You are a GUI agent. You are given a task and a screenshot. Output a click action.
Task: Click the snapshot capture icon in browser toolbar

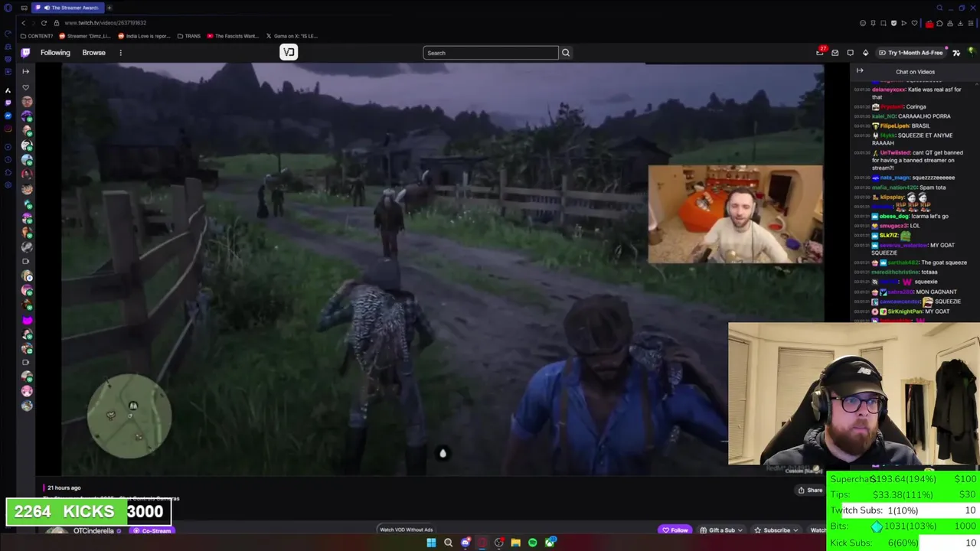pos(884,23)
